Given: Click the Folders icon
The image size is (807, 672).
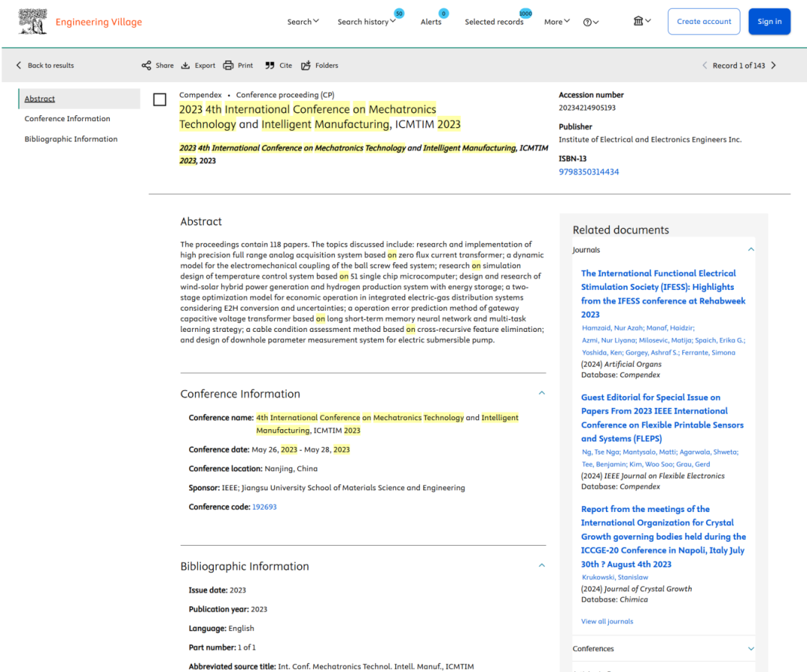Looking at the screenshot, I should click(x=306, y=65).
